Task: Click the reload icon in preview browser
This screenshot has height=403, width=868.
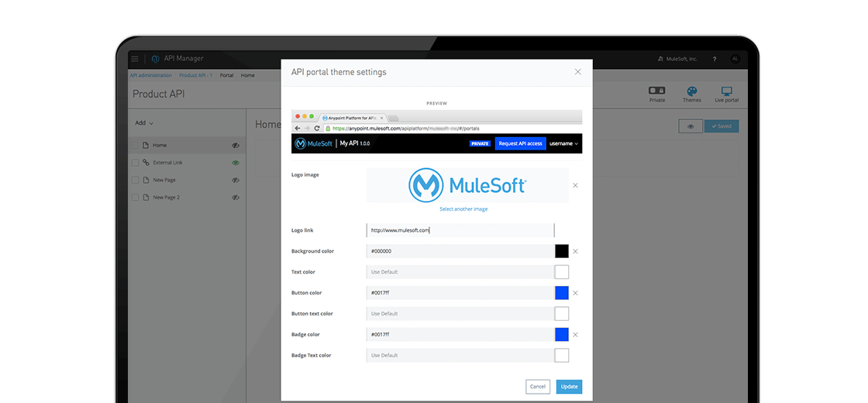Action: (x=317, y=128)
